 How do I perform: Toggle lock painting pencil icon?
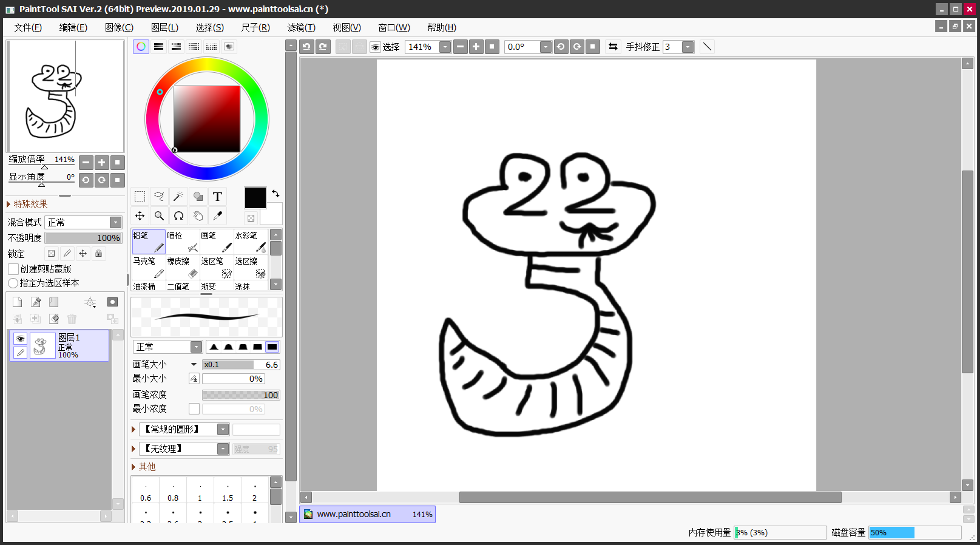pyautogui.click(x=67, y=254)
